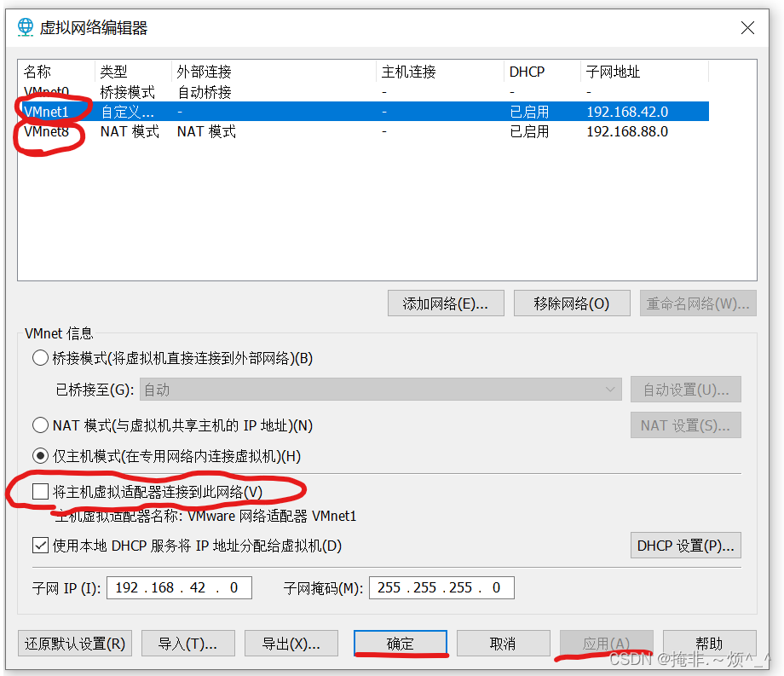Viewport: 784px width, 676px height.
Task: Open the 已桥接至 dropdown
Action: (x=381, y=389)
